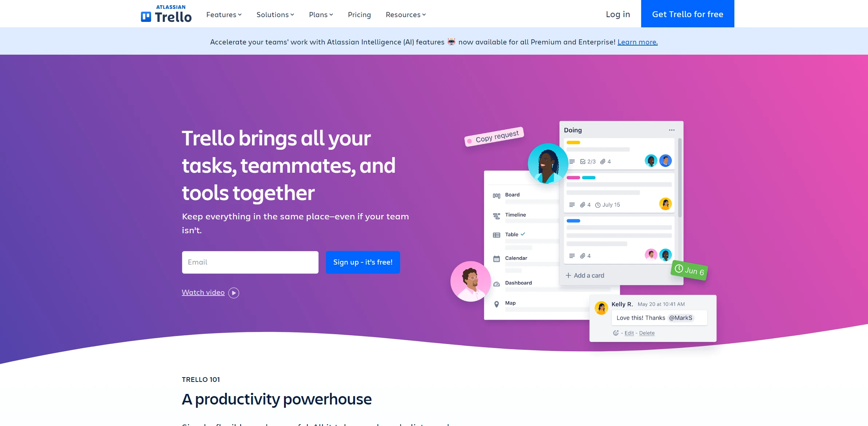Click the checklist icon on the card

click(582, 161)
